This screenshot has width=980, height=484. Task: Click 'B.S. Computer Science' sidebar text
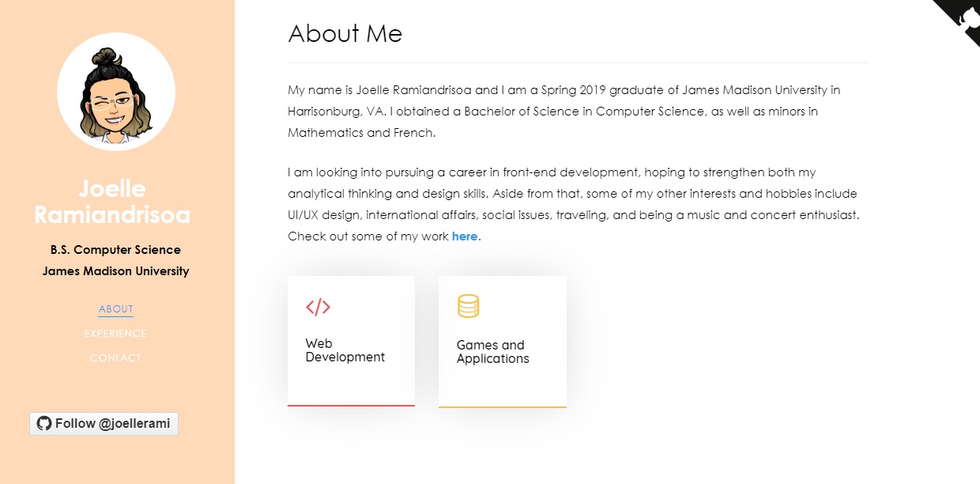coord(116,250)
